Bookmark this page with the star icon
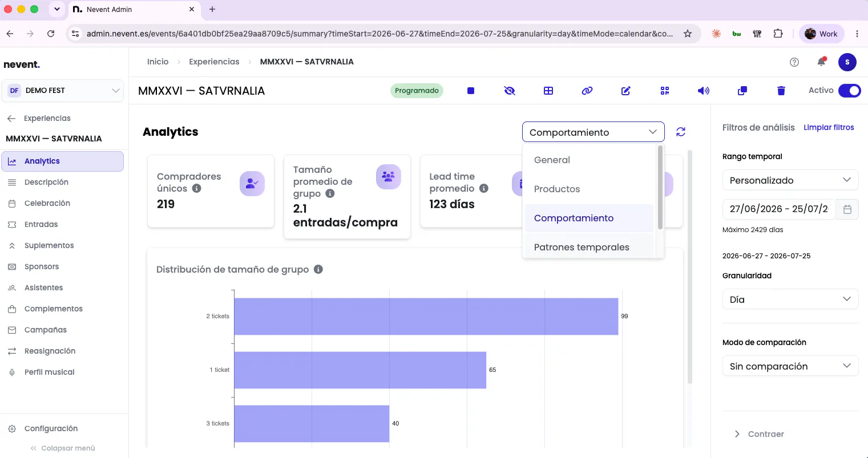 688,34
